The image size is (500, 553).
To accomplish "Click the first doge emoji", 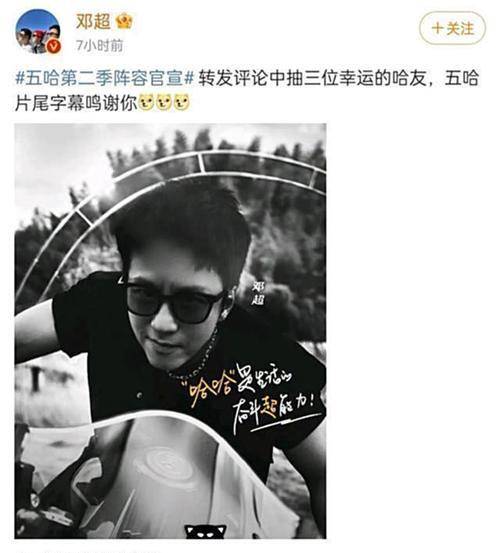I will click(x=146, y=103).
